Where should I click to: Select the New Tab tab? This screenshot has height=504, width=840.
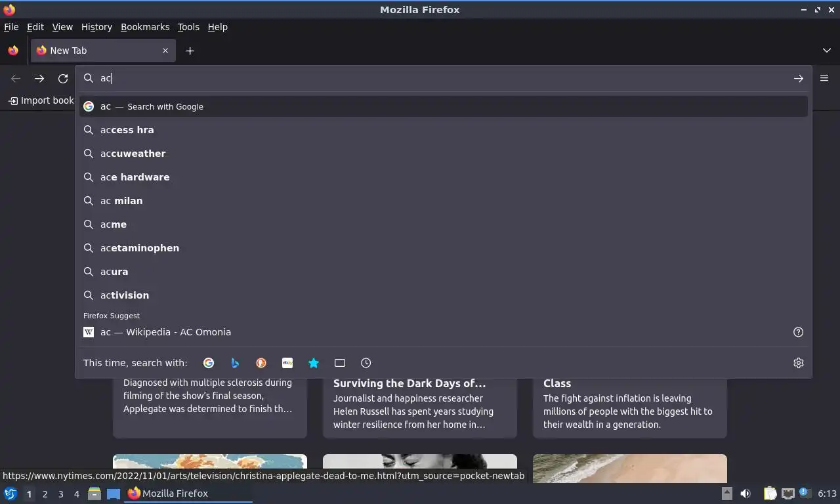(103, 51)
